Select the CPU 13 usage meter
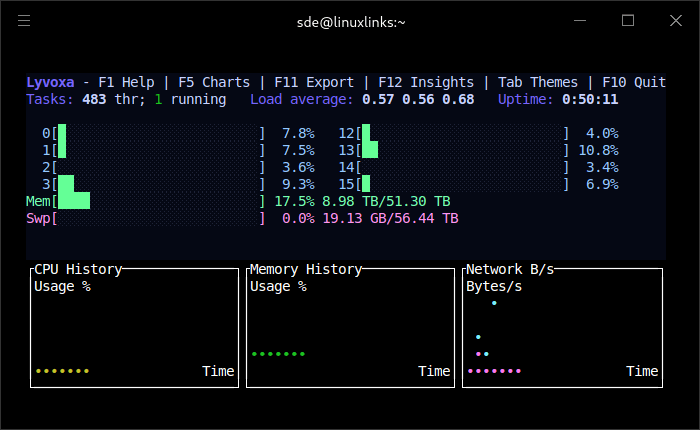Viewport: 700px width, 430px height. [x=464, y=150]
